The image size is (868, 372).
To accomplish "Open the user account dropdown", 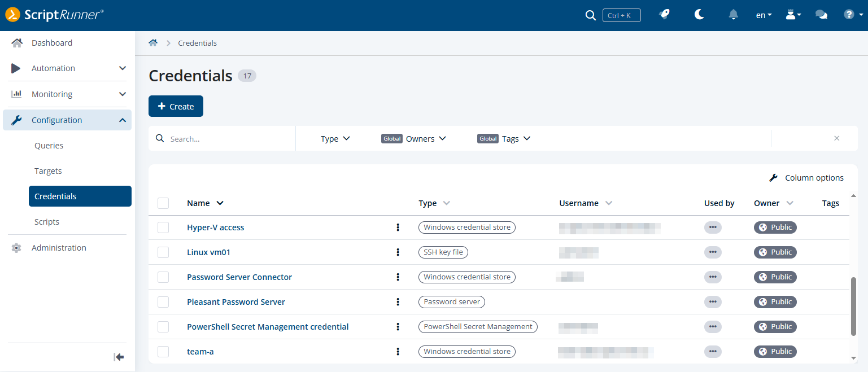I will [793, 15].
